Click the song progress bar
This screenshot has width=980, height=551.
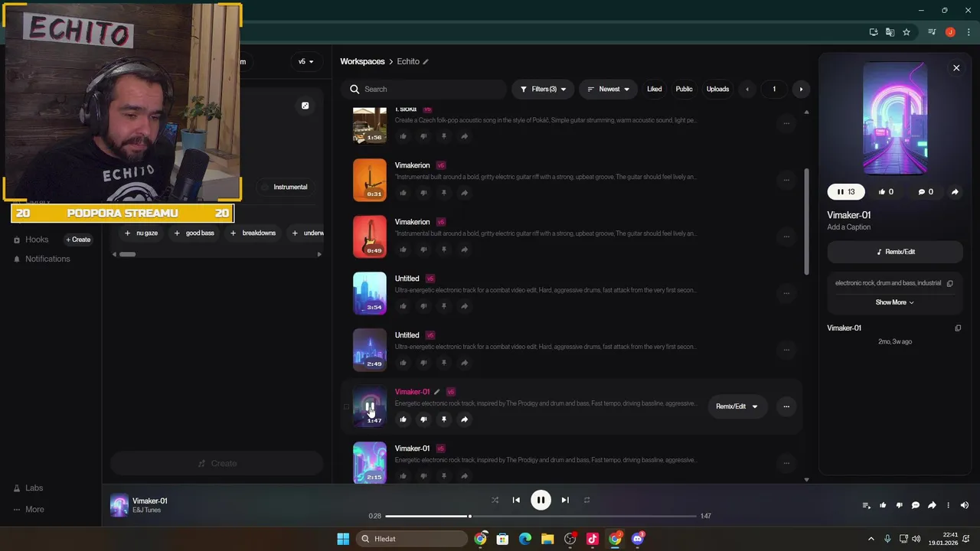541,516
